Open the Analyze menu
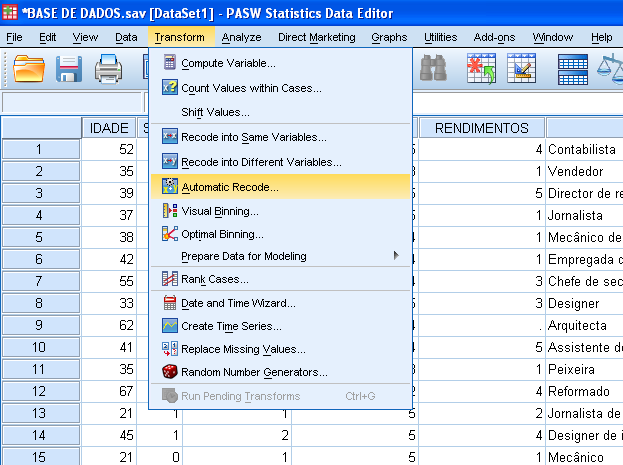The width and height of the screenshot is (623, 465). (241, 37)
